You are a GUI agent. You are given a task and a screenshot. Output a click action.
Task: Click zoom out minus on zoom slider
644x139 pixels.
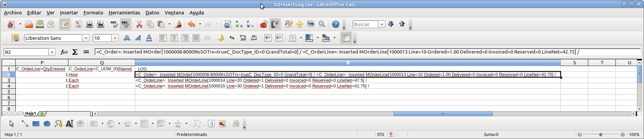(x=580, y=134)
